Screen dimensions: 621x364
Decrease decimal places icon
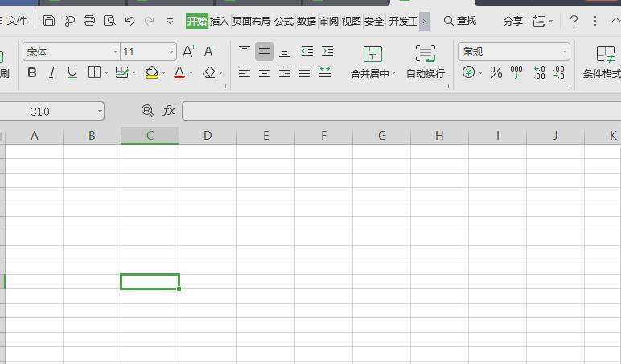pyautogui.click(x=559, y=72)
